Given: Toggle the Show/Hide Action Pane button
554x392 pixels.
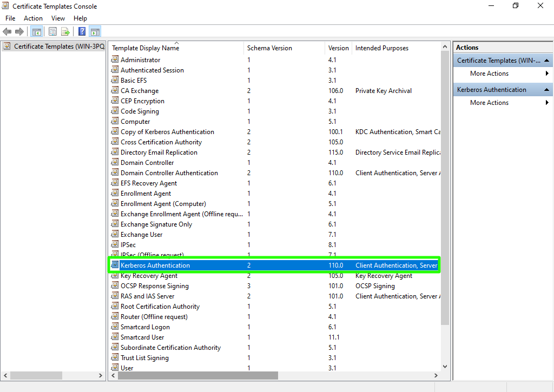Looking at the screenshot, I should tap(95, 32).
